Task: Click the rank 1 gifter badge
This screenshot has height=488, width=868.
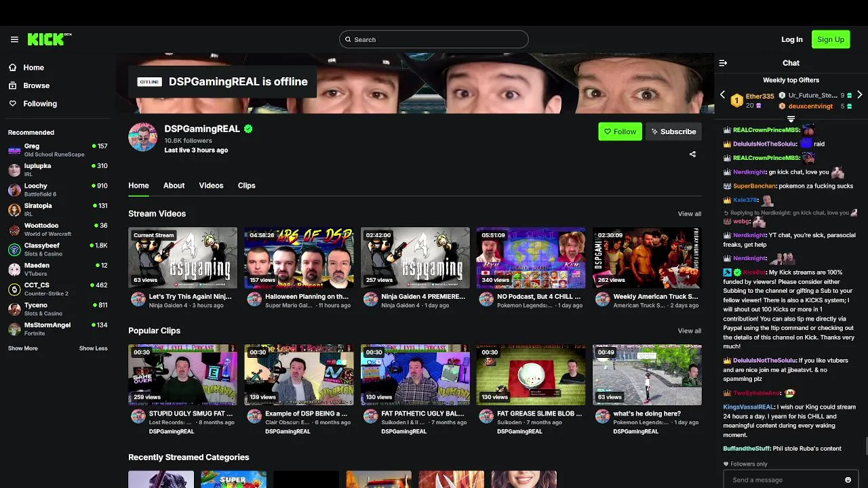Action: click(737, 101)
